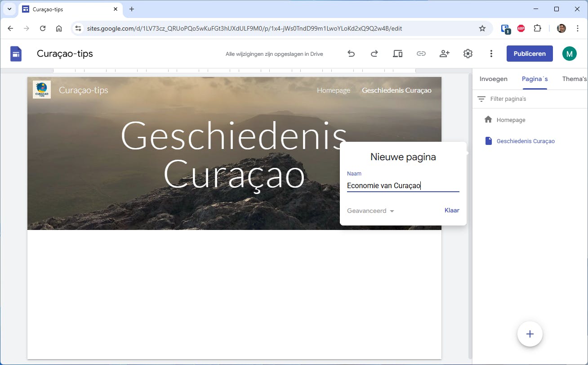Select the Curaçao-tips browser tab
Viewport: 588px width, 365px height.
point(71,9)
